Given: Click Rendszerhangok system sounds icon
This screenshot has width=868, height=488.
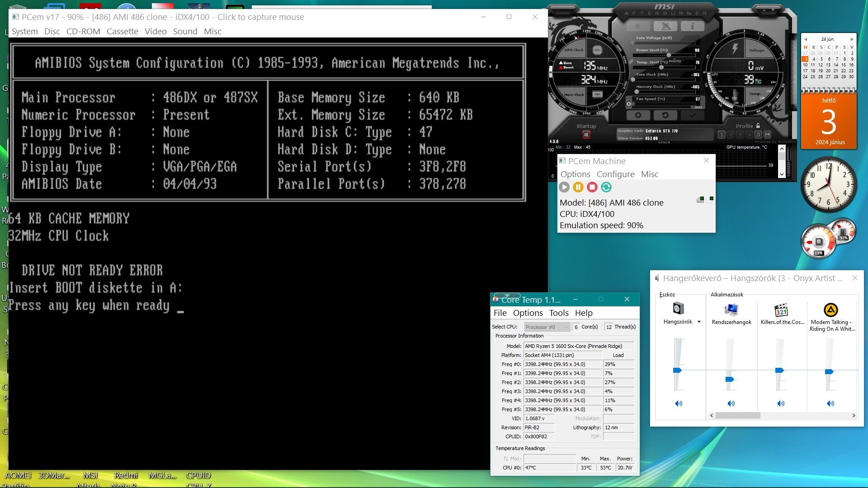Looking at the screenshot, I should coord(731,310).
